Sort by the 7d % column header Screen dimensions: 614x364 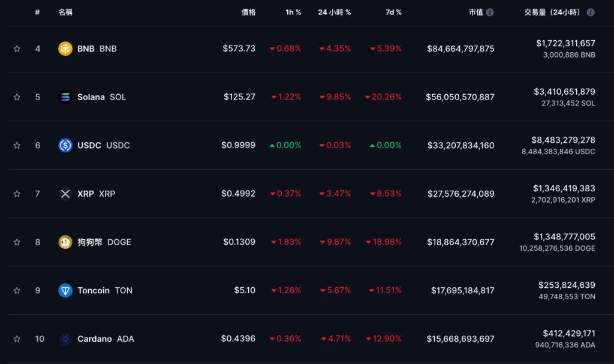(x=393, y=12)
